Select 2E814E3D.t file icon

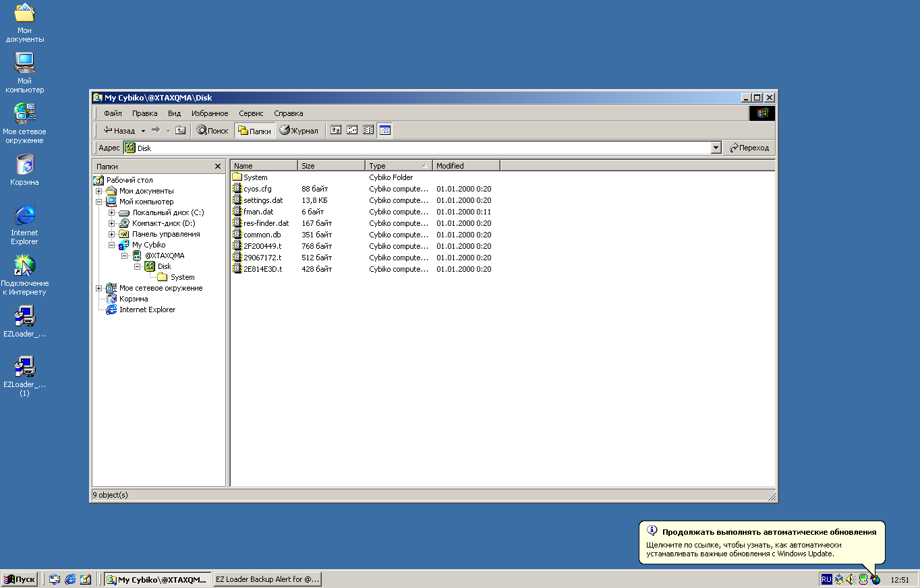tap(237, 269)
